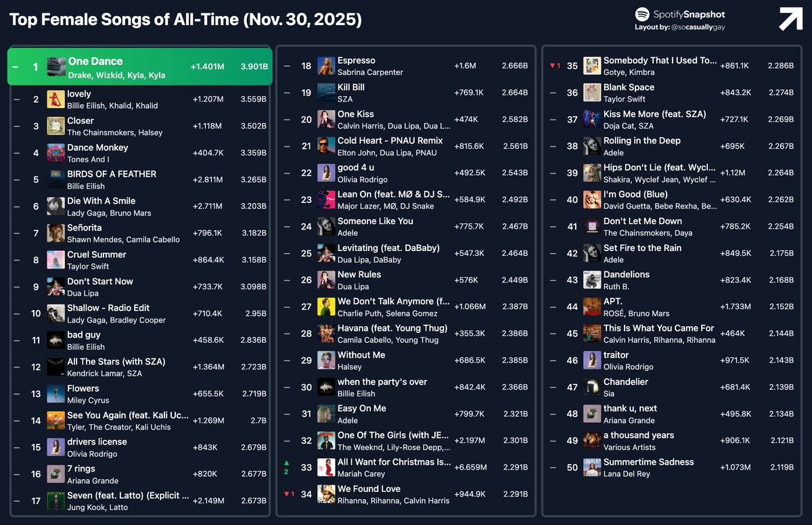
Task: Click the Summertime Sadness album cover
Action: 592,467
